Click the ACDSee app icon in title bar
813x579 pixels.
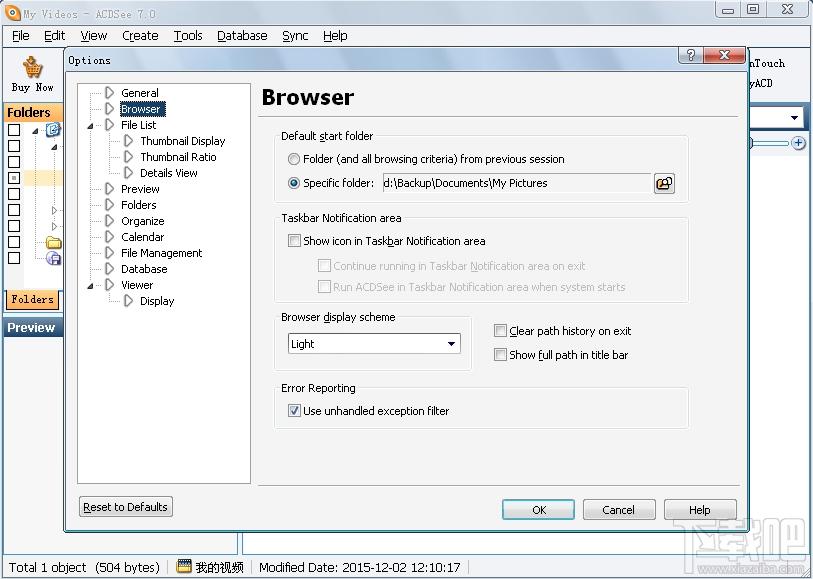11,11
